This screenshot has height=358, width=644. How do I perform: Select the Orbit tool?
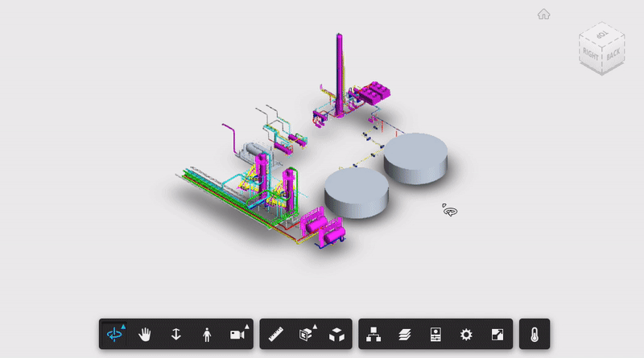(114, 334)
